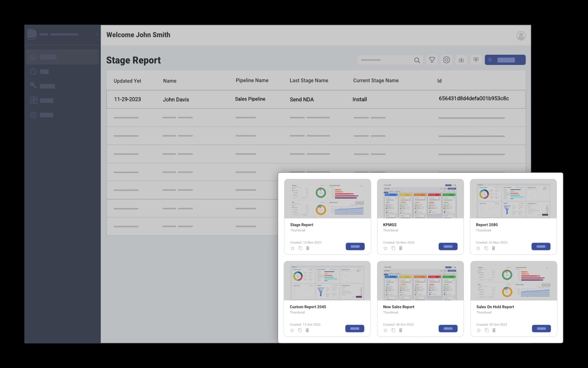Click the blue primary button beside the toolbar icons
The width and height of the screenshot is (588, 368).
505,60
